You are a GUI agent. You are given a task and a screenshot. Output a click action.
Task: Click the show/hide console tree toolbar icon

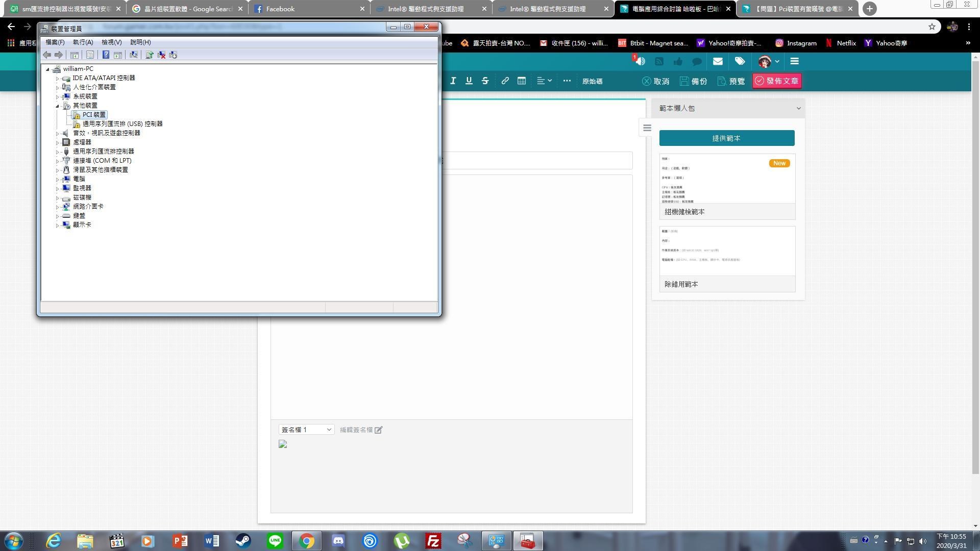(74, 55)
